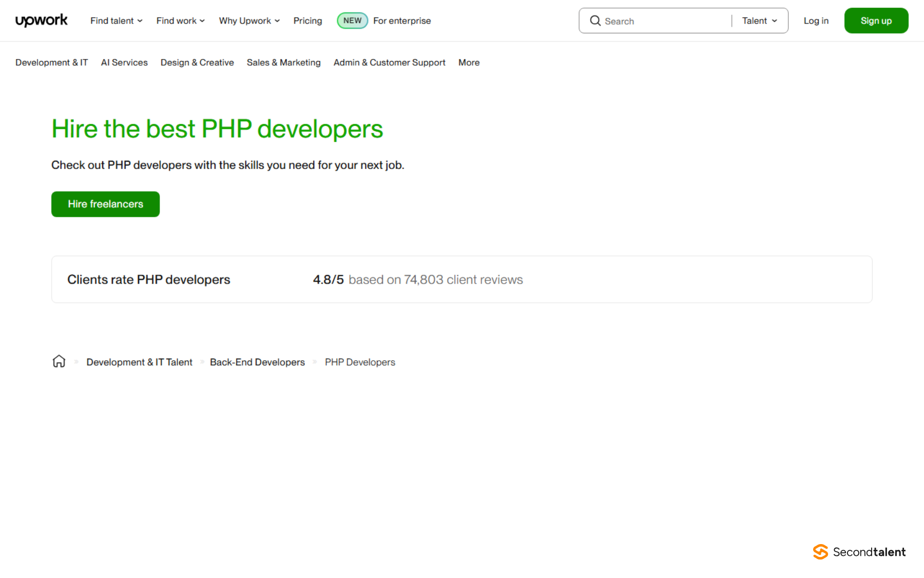Viewport: 924px width, 578px height.
Task: Open For enterprise link
Action: click(x=402, y=21)
